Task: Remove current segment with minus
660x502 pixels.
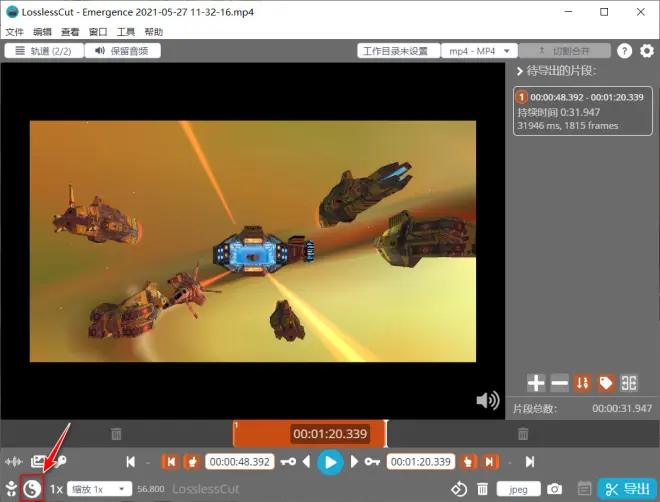Action: coord(559,383)
